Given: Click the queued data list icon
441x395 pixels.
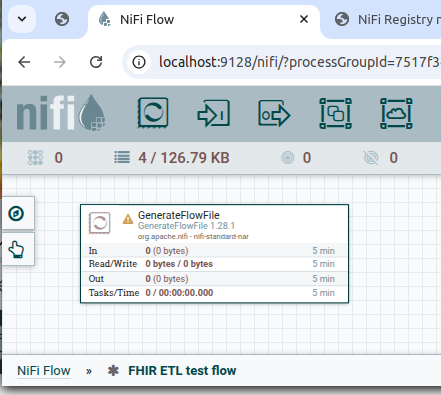Looking at the screenshot, I should pyautogui.click(x=122, y=157).
